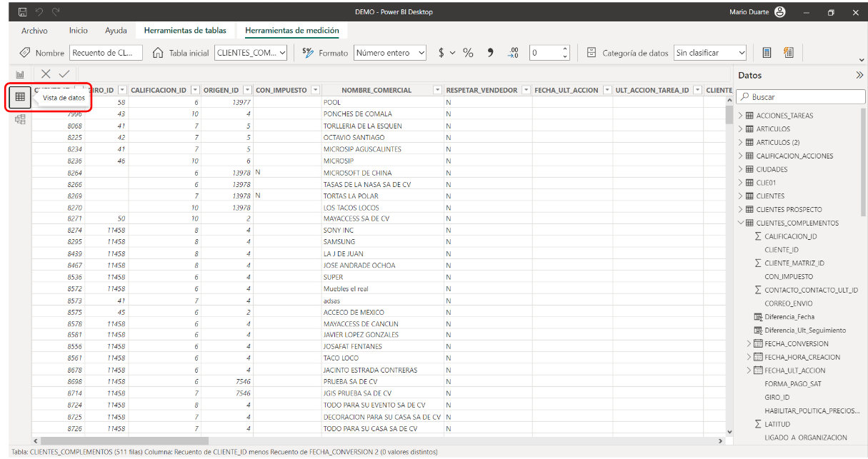This screenshot has width=868, height=459.
Task: Select CALIFICACION_ID sigma field
Action: [790, 236]
